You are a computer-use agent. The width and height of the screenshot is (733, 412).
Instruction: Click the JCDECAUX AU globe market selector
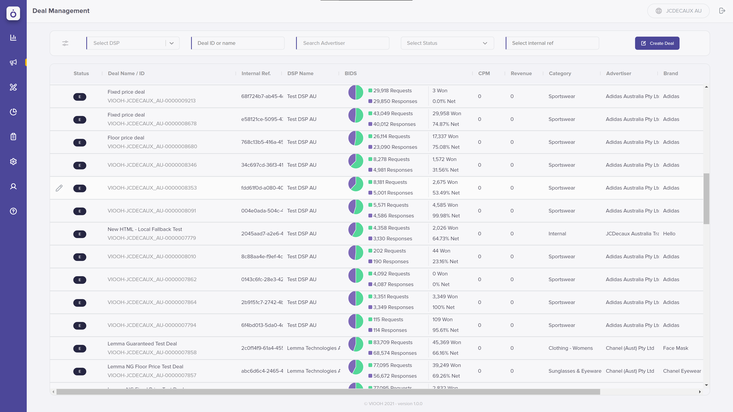click(678, 11)
